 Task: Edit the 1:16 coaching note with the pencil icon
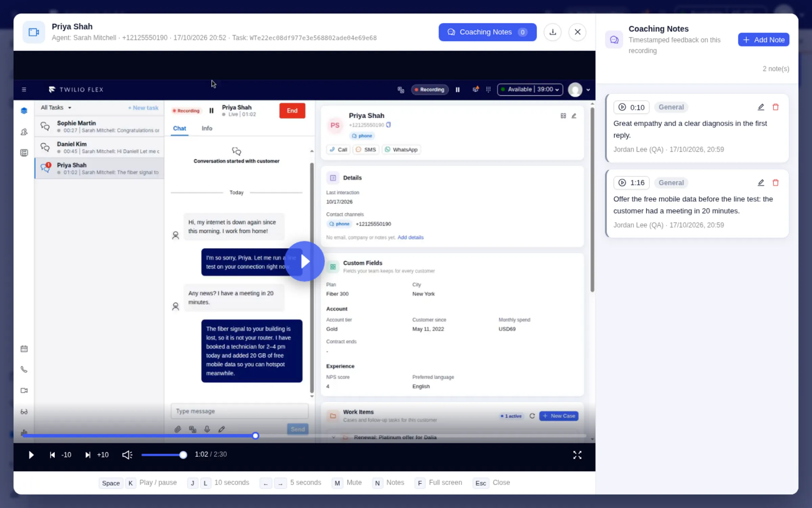pos(761,183)
